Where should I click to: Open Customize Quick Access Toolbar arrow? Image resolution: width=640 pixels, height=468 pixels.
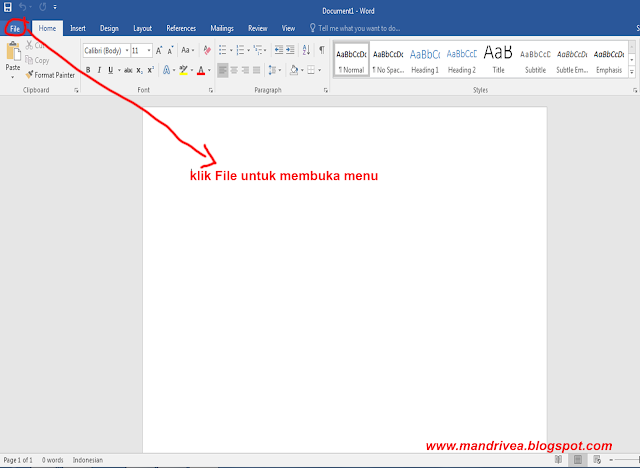(55, 7)
